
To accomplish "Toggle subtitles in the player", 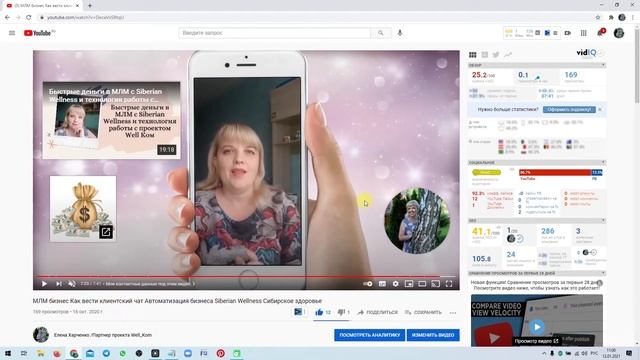I will click(382, 284).
